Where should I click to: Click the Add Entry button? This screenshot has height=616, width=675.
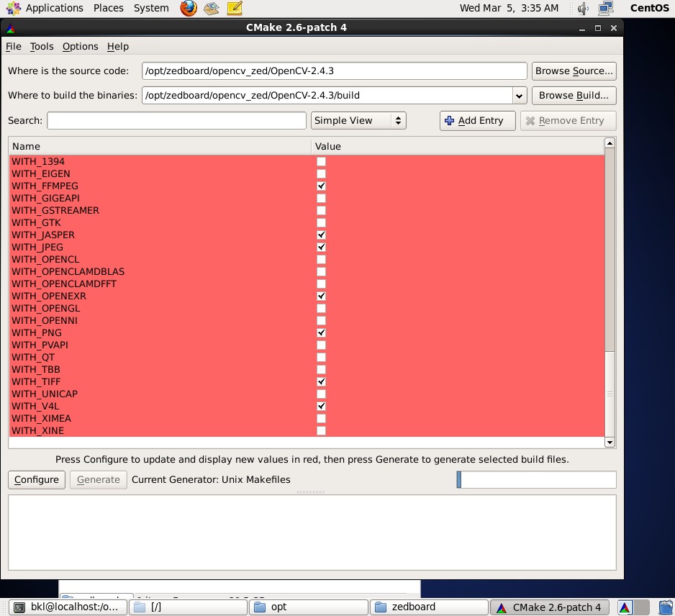477,121
